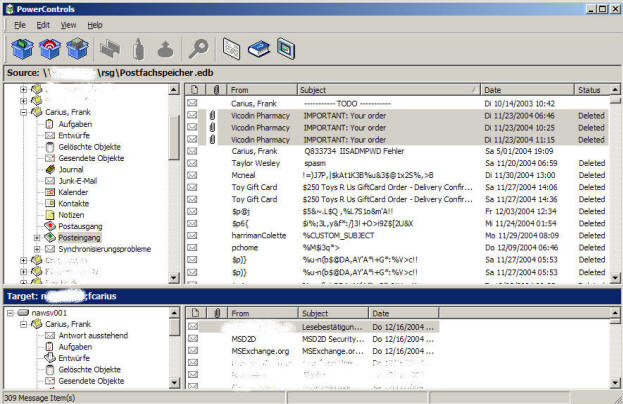Sort source list by From column
Viewport: 623px width, 404px height.
(262, 90)
